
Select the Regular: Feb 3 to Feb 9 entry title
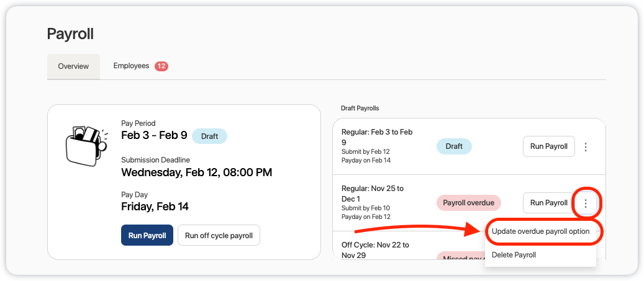pos(376,136)
